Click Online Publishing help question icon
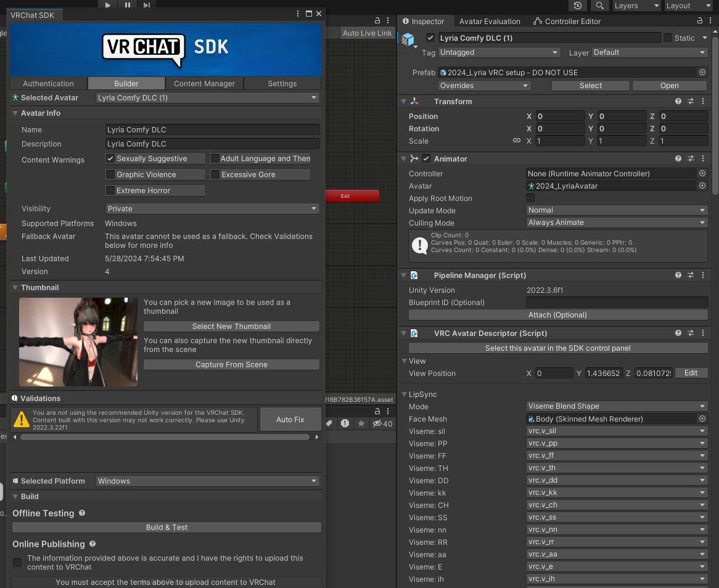 [92, 544]
